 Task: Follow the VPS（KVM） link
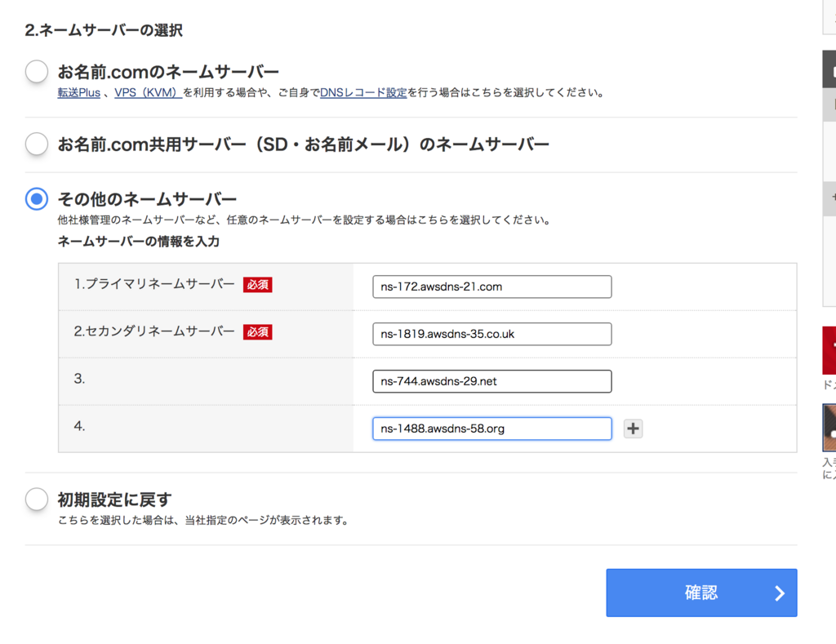pos(148,93)
